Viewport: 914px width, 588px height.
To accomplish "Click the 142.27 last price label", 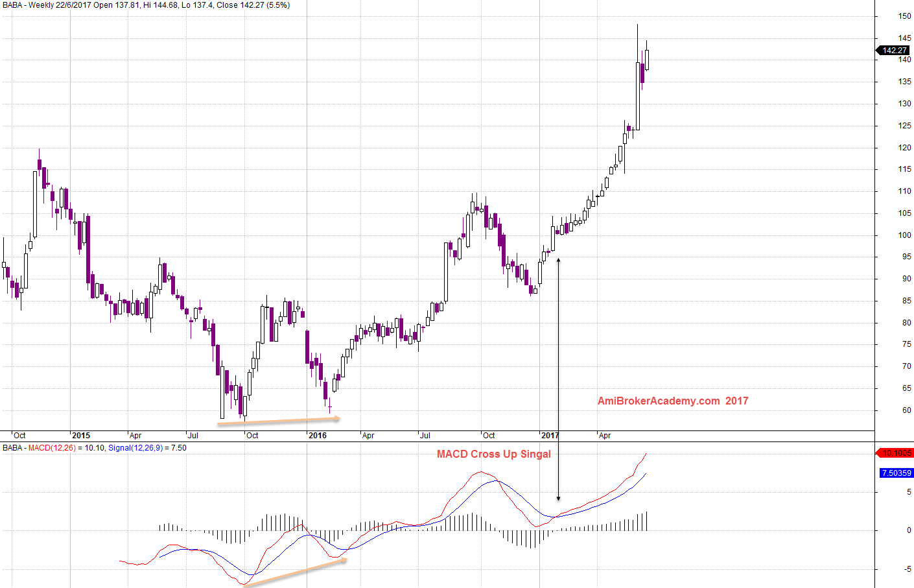I will [x=894, y=51].
